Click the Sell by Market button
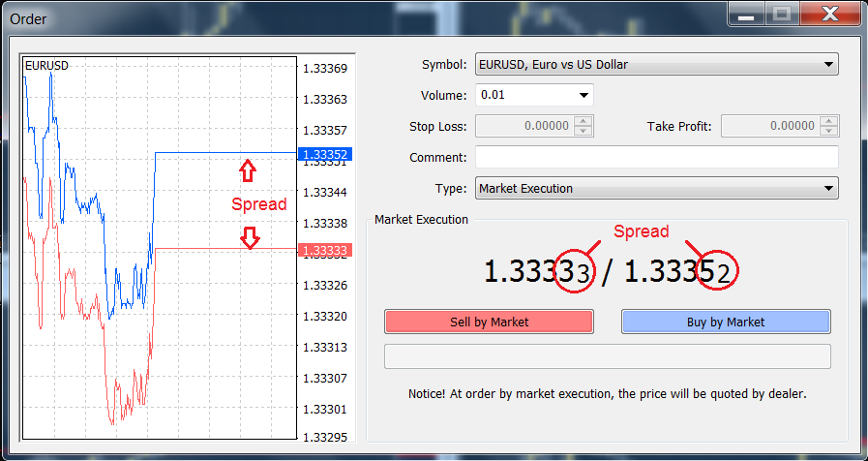Image resolution: width=868 pixels, height=461 pixels. pos(489,322)
